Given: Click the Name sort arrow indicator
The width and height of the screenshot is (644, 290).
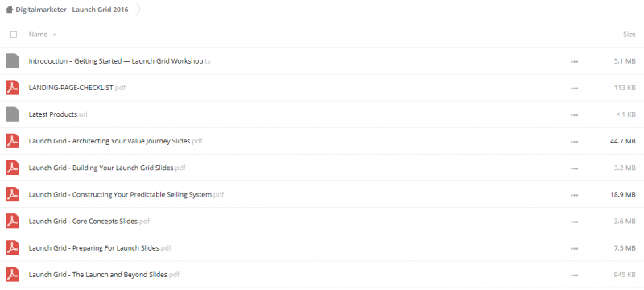Looking at the screenshot, I should point(54,35).
